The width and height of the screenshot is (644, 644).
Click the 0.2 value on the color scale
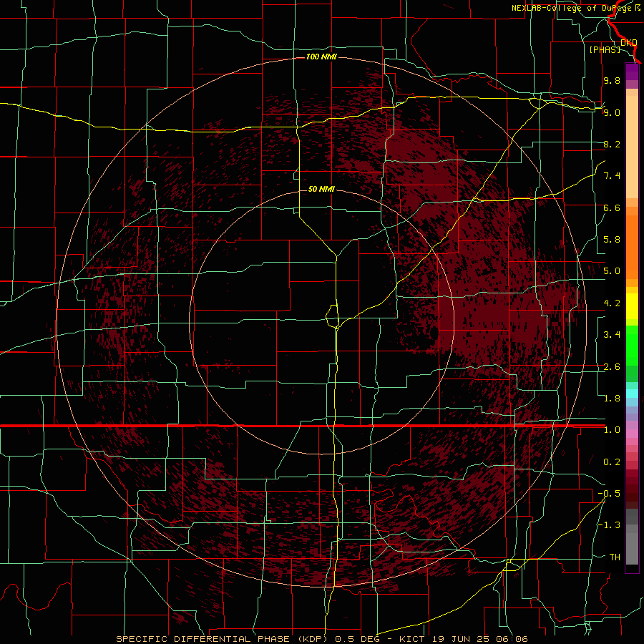tap(612, 462)
